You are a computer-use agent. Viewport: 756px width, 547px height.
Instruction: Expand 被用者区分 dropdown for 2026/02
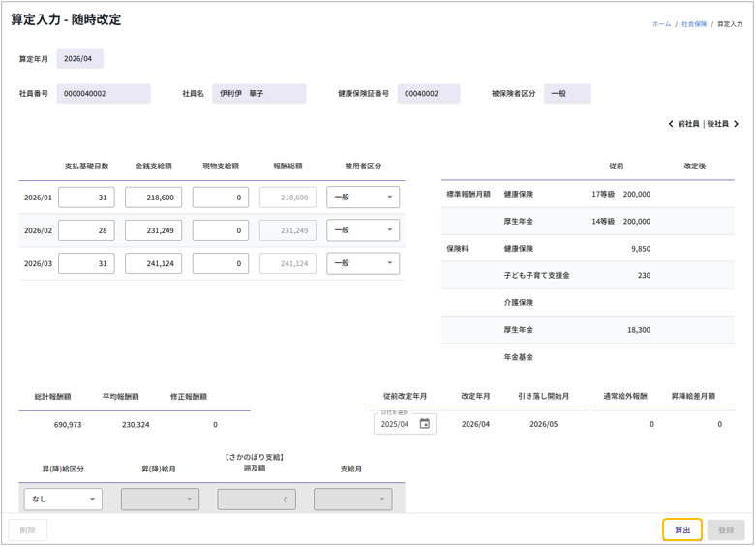click(x=363, y=230)
